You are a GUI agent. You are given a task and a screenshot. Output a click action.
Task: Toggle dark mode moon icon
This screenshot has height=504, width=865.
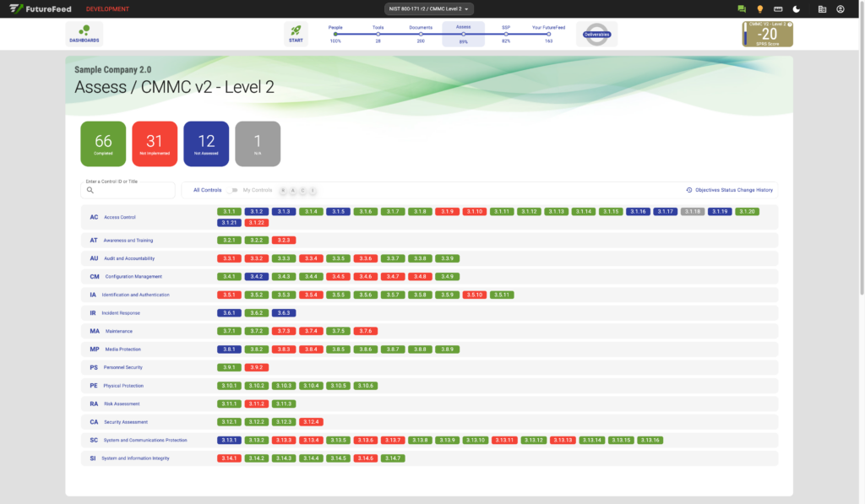point(796,8)
